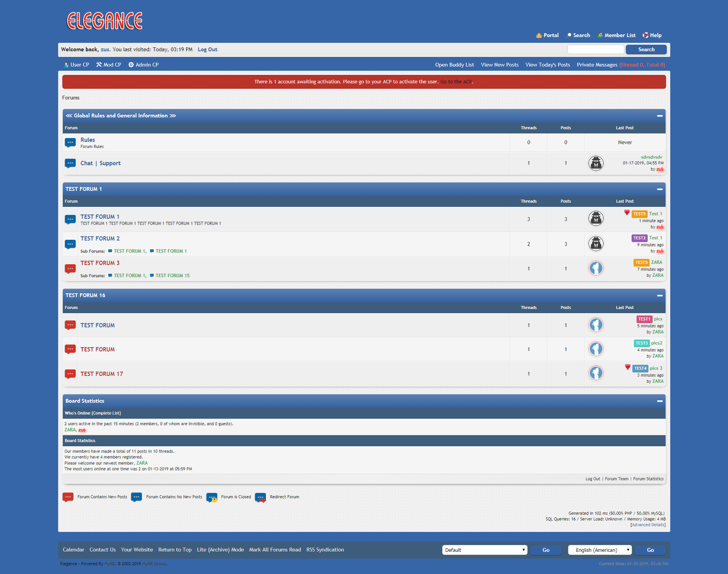Click Go to the ACP link
Image resolution: width=728 pixels, height=574 pixels.
pos(456,82)
